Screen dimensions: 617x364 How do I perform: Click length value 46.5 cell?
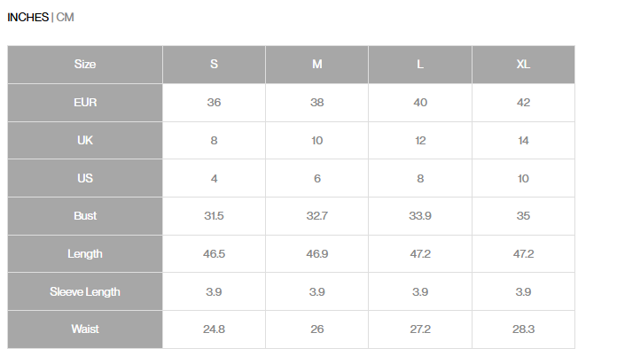point(214,254)
